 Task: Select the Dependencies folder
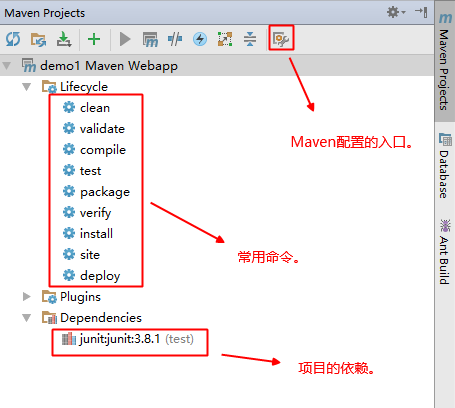[92, 318]
